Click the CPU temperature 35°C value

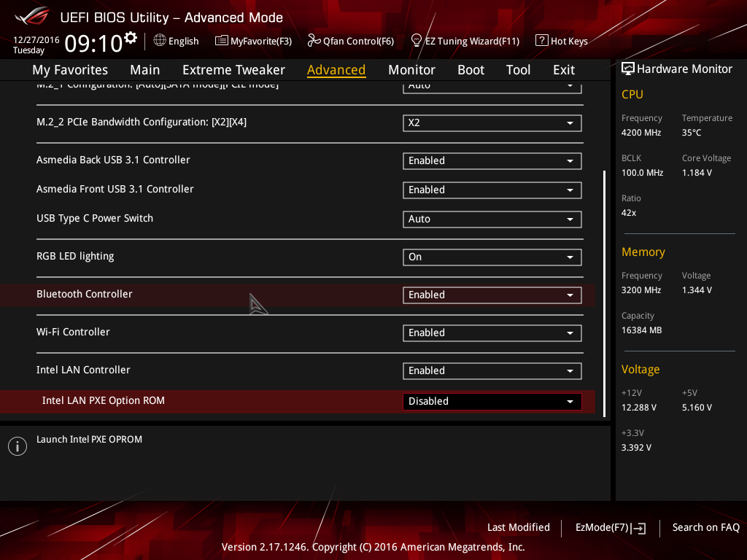point(692,133)
